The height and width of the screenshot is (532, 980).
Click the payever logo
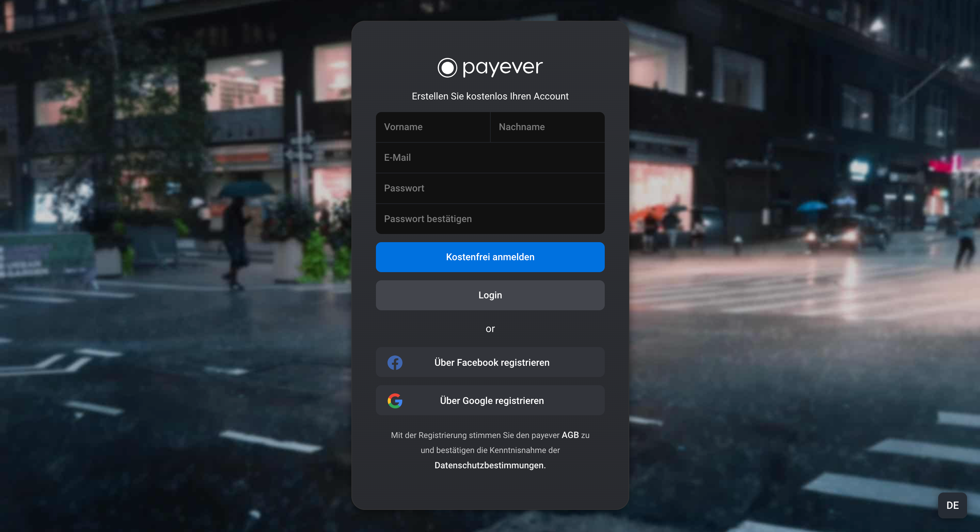[x=490, y=67]
